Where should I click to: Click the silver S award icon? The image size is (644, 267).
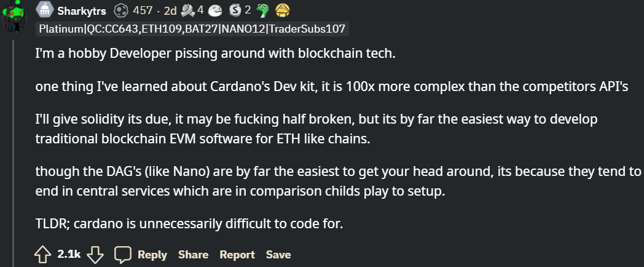pos(235,10)
